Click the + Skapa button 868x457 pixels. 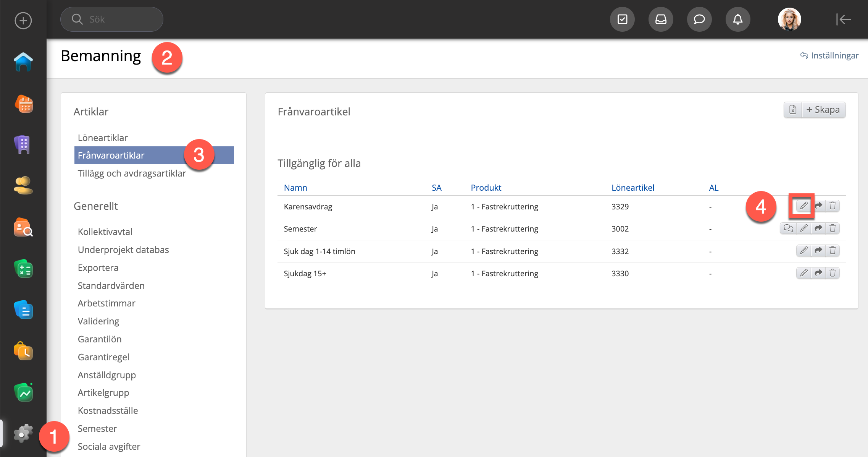(823, 110)
